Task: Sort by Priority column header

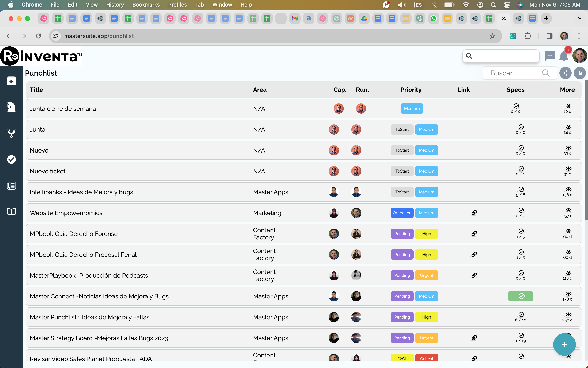Action: (411, 90)
